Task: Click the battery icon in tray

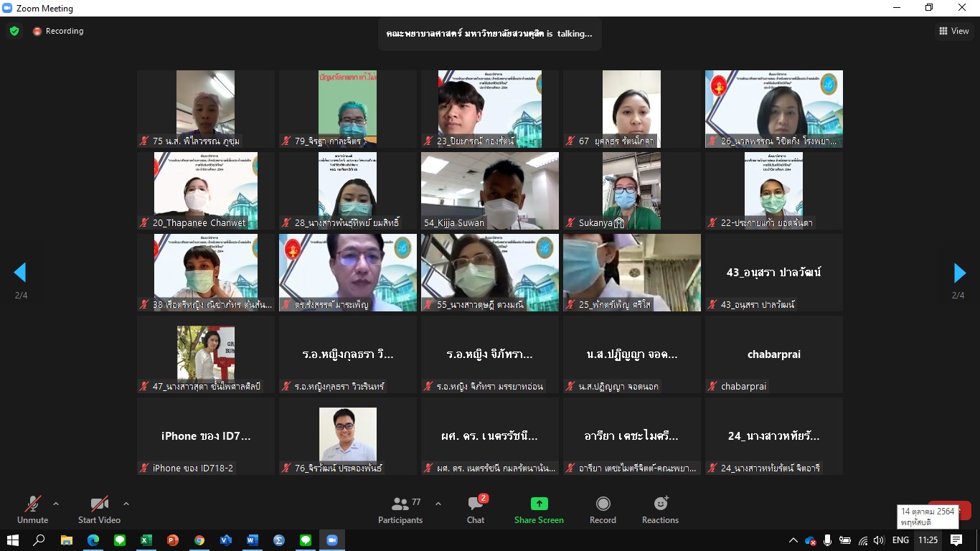Action: point(845,540)
